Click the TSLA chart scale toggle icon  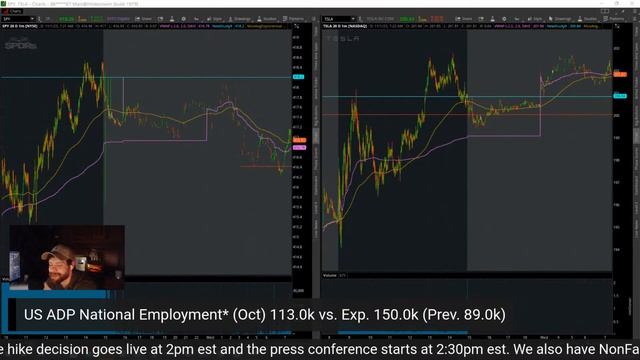pos(618,27)
